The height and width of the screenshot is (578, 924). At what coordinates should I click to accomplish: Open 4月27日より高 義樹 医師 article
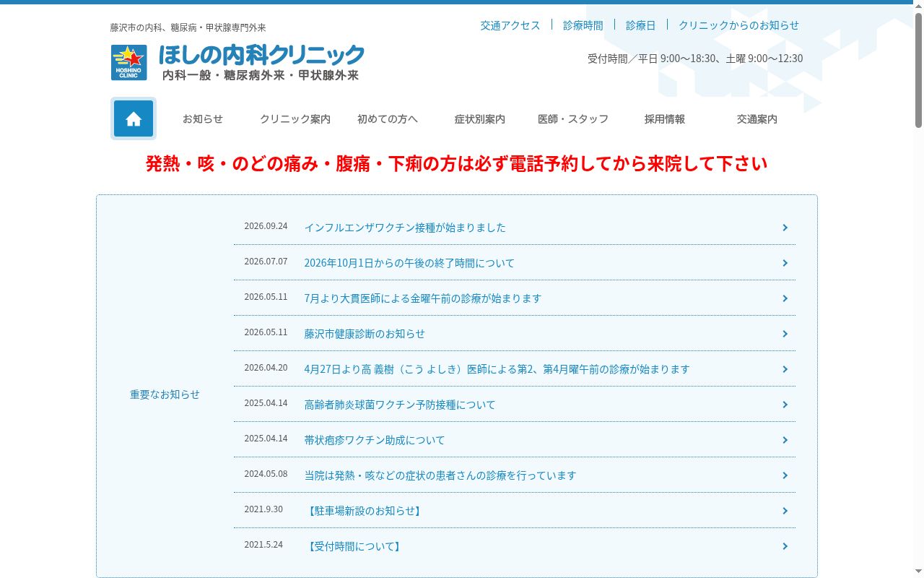tap(497, 369)
